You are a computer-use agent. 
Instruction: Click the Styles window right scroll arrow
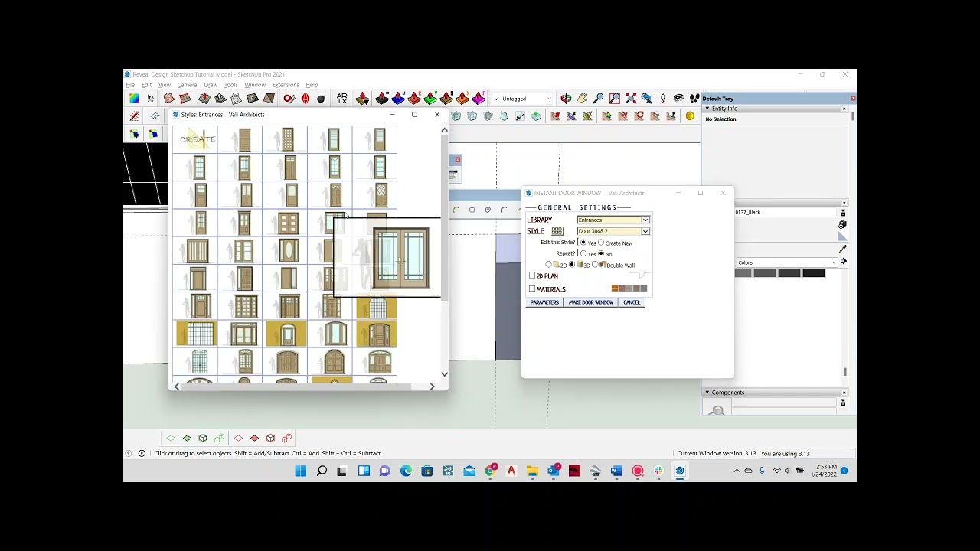[x=432, y=386]
